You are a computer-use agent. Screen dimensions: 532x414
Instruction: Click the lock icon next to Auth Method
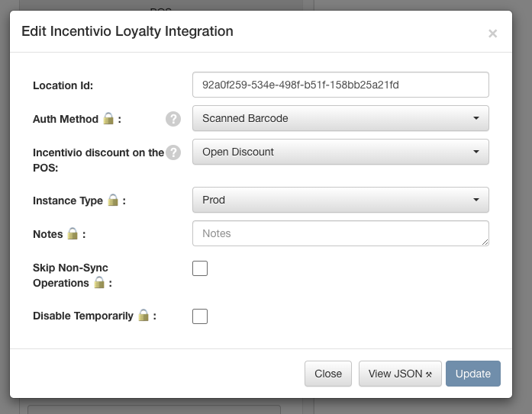(x=108, y=119)
